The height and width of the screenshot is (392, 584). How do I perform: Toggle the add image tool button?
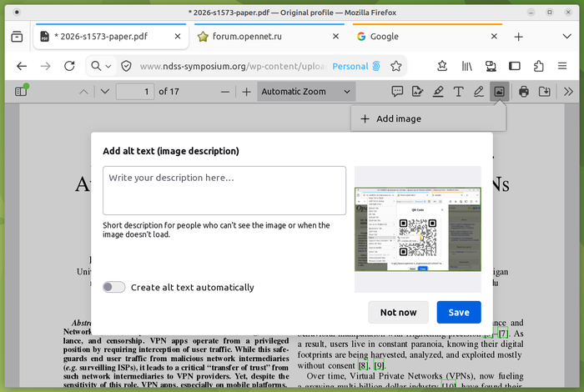click(x=499, y=91)
